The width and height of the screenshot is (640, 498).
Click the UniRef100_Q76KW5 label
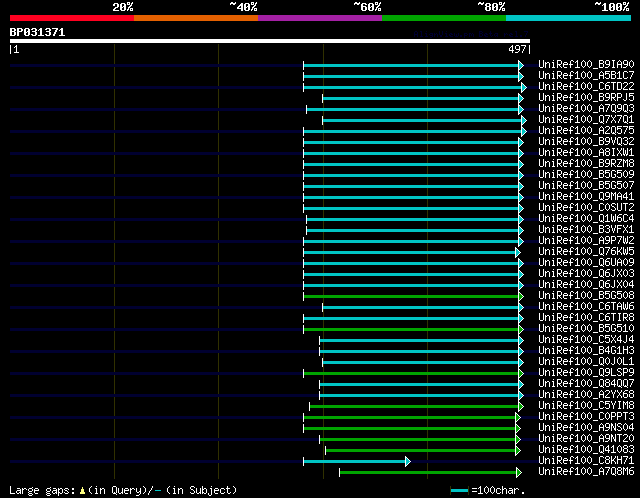586,252
